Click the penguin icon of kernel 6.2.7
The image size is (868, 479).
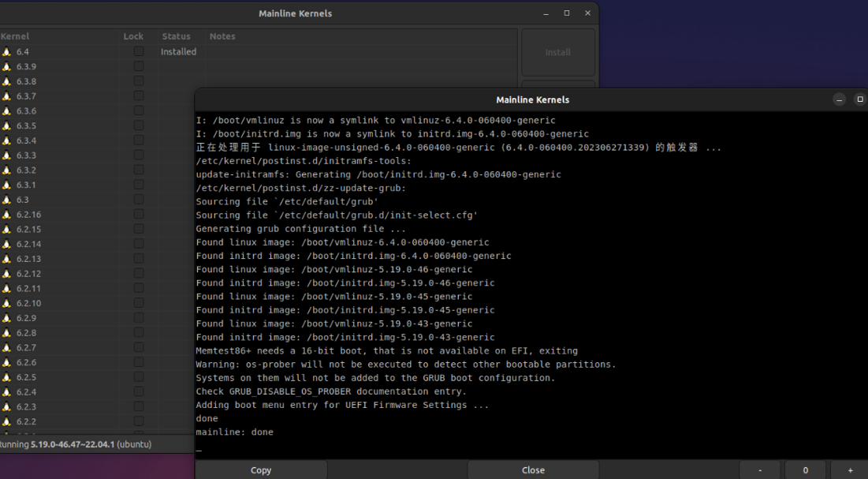click(6, 347)
